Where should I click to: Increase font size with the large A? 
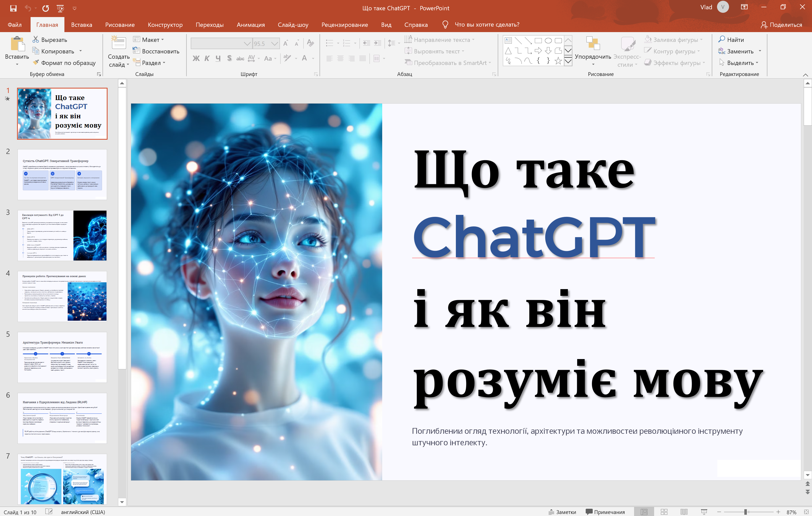pyautogui.click(x=286, y=43)
